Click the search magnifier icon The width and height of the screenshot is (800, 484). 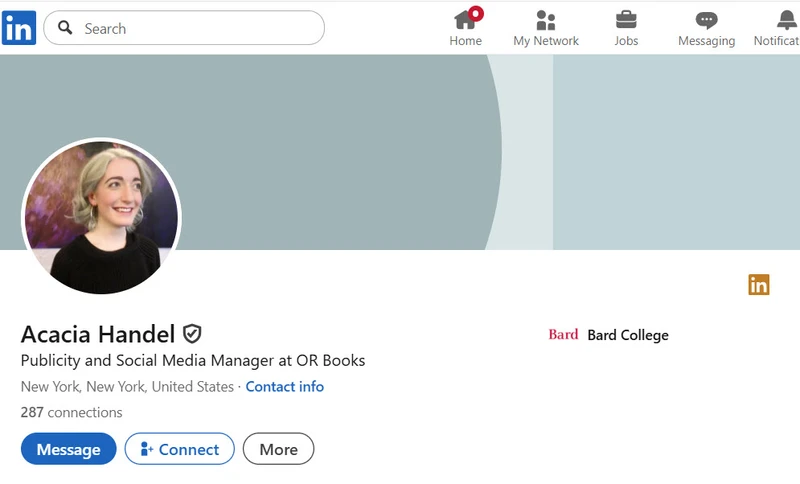click(66, 28)
